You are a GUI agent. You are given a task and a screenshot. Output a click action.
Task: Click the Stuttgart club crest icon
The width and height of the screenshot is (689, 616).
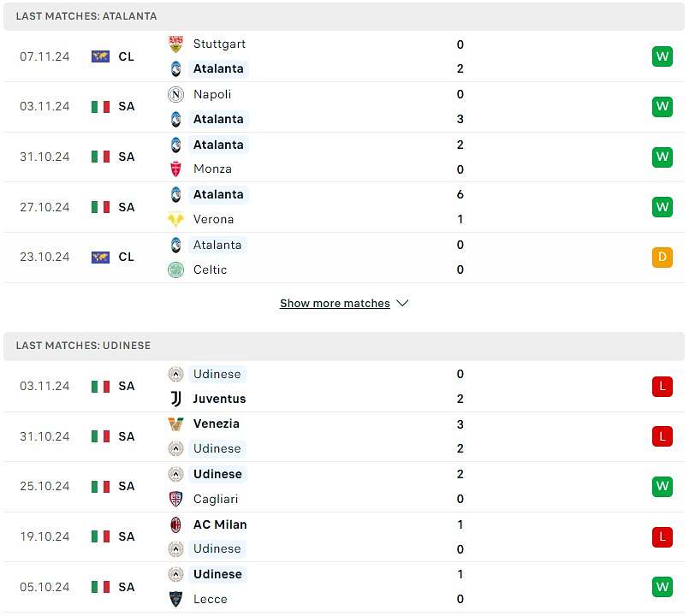175,44
